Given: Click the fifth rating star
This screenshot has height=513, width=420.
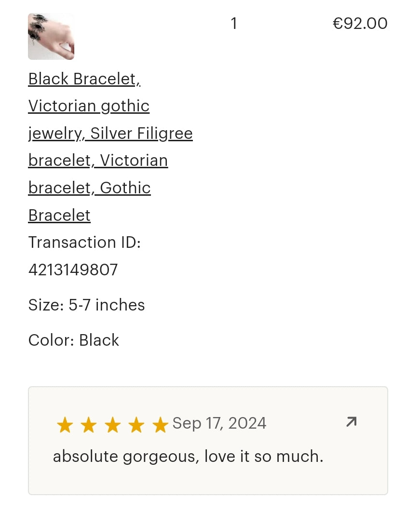Looking at the screenshot, I should [160, 425].
